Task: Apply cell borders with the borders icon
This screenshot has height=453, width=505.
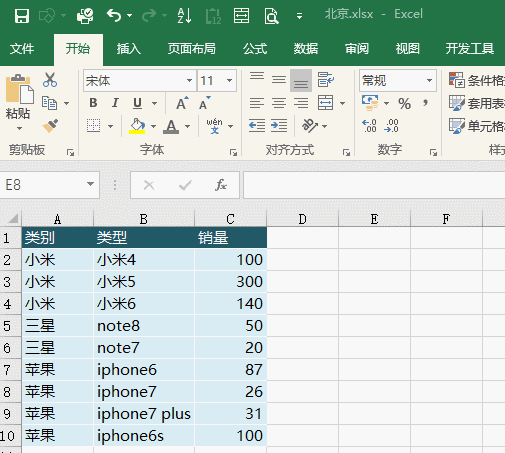Action: [x=94, y=126]
